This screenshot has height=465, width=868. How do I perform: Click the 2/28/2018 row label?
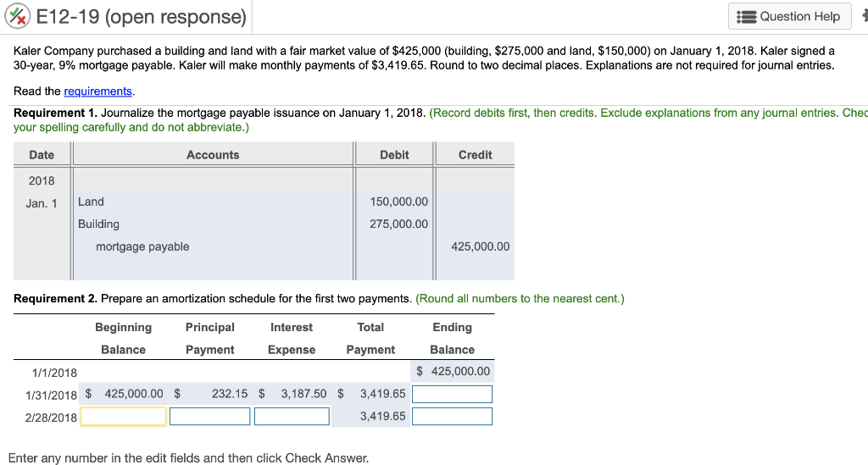51,418
